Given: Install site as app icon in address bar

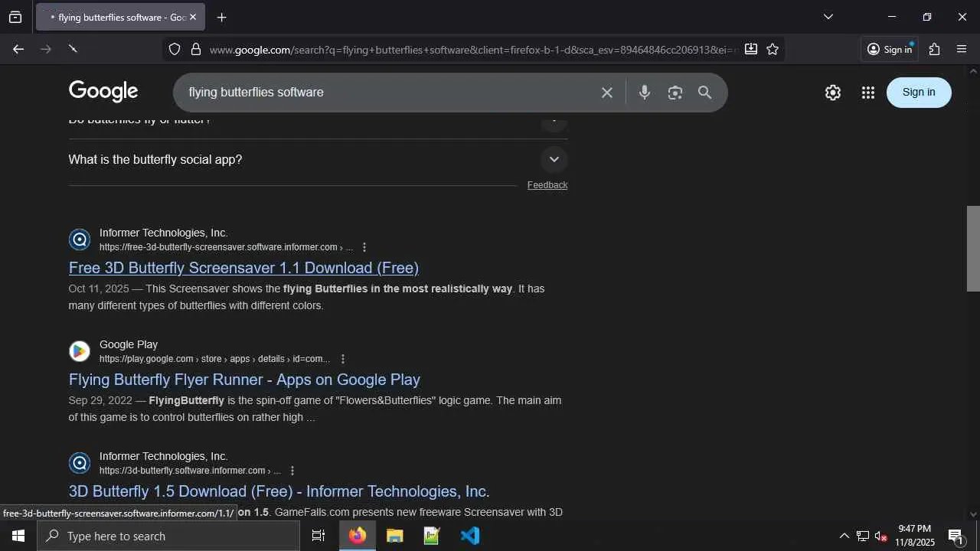Looking at the screenshot, I should pyautogui.click(x=751, y=49).
